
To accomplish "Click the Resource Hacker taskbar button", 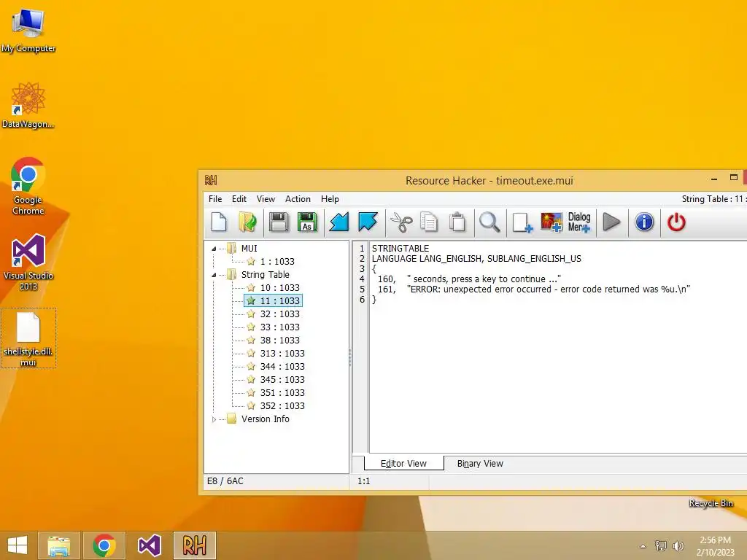I will pyautogui.click(x=194, y=545).
